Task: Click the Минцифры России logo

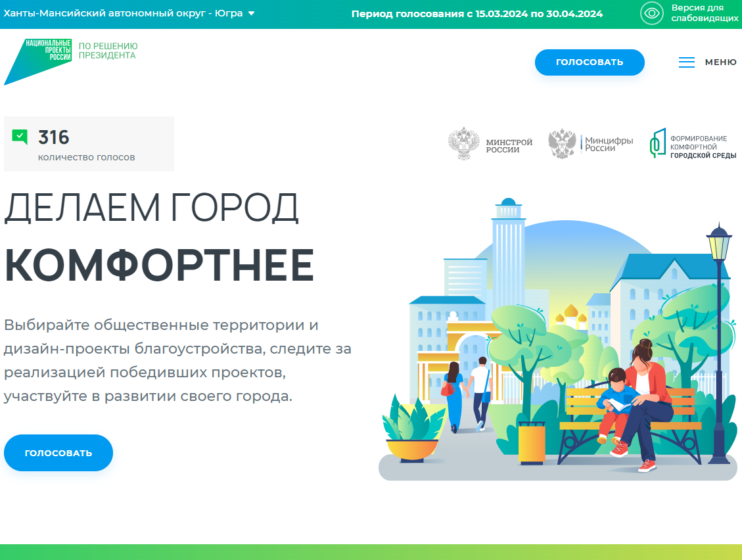Action: click(590, 143)
